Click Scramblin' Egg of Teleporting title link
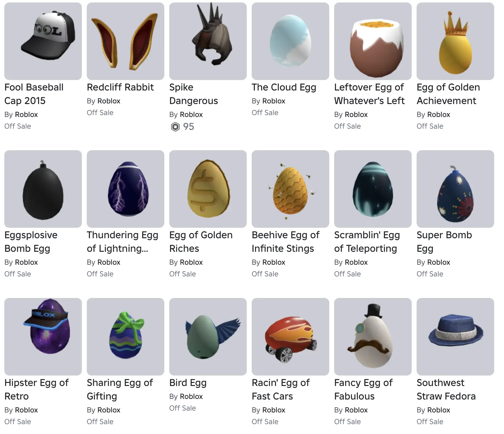The image size is (504, 434). pos(367,242)
